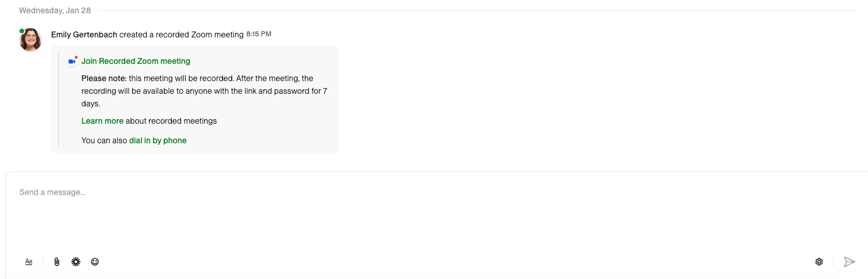Viewport: 868px width, 279px height.
Task: Open the emoji picker smiley icon
Action: pyautogui.click(x=95, y=262)
